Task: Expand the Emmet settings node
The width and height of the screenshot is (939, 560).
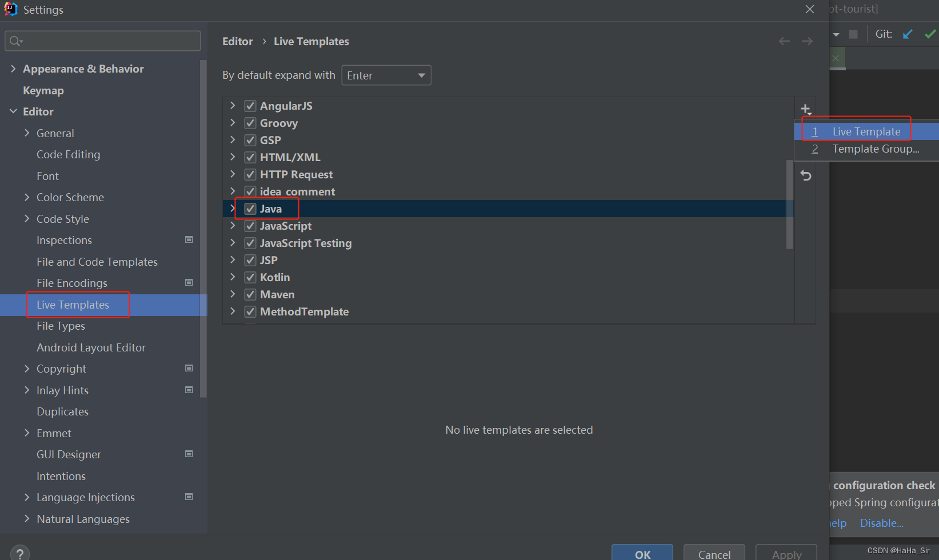Action: [x=27, y=433]
